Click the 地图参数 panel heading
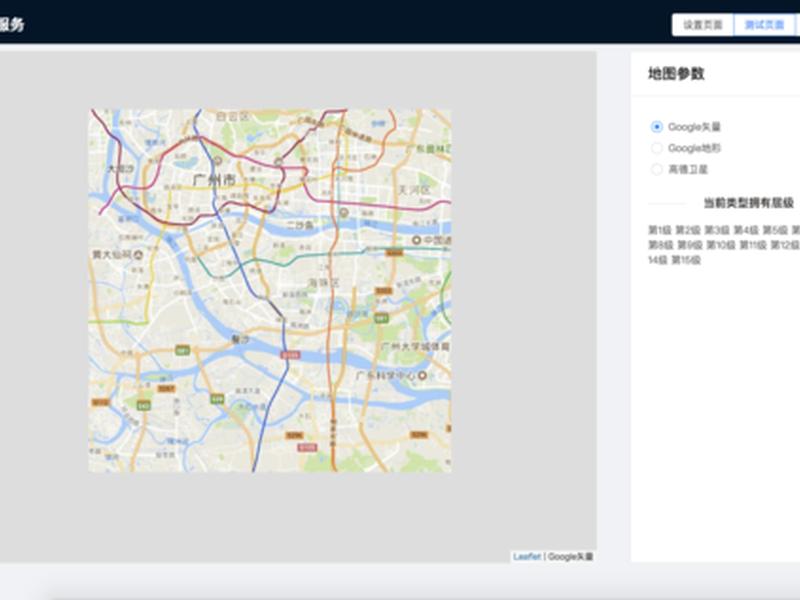Viewport: 800px width, 600px height. pos(676,74)
